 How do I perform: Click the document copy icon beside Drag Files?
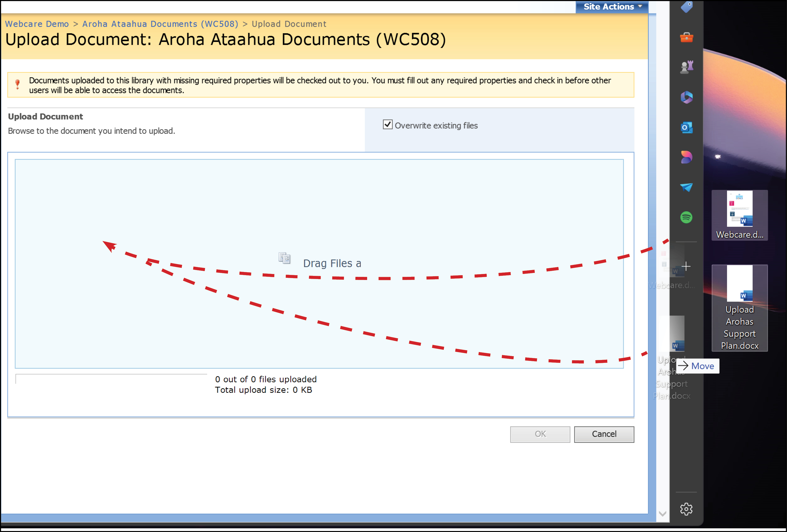coord(284,258)
